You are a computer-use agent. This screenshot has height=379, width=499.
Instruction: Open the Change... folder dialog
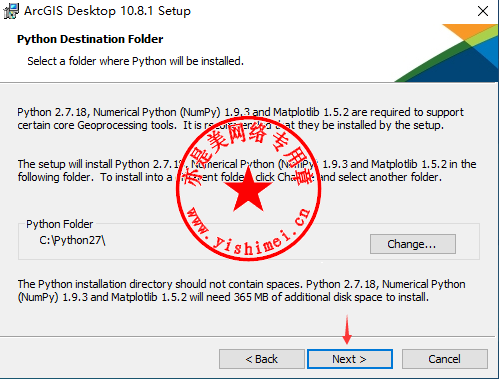413,244
